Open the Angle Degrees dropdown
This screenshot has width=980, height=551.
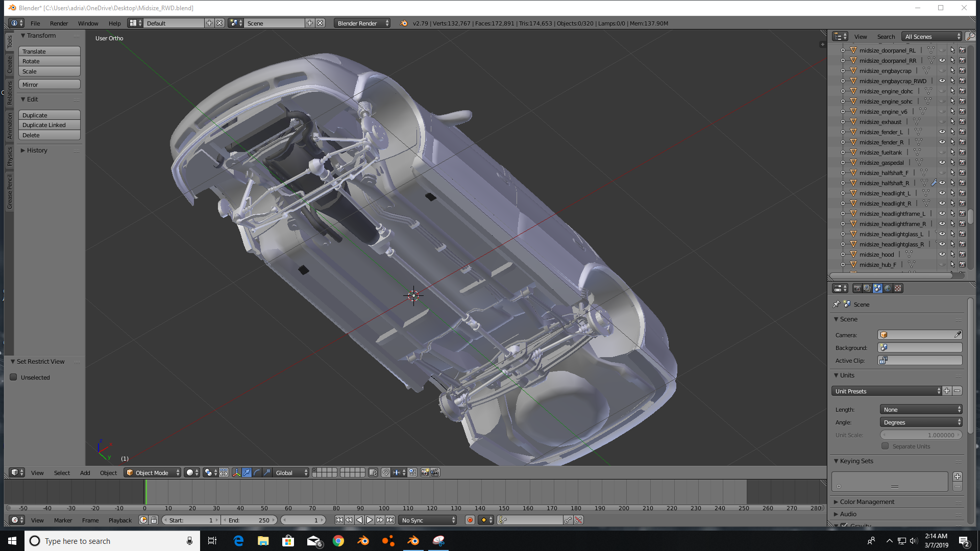point(921,422)
